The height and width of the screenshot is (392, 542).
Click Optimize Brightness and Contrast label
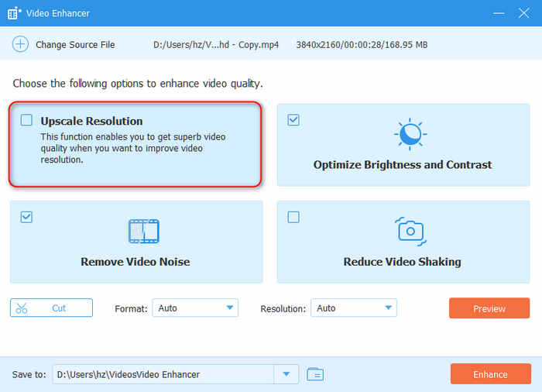[403, 165]
